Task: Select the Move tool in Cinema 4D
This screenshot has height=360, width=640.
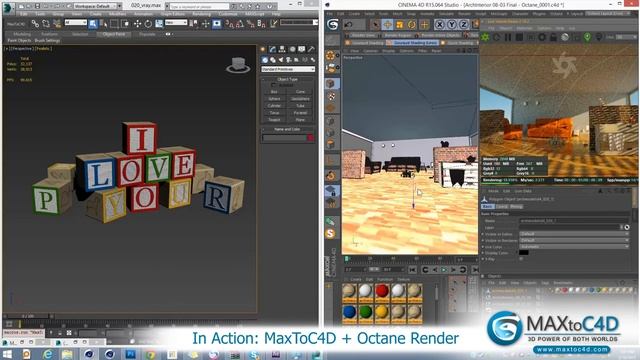Action: [x=387, y=25]
